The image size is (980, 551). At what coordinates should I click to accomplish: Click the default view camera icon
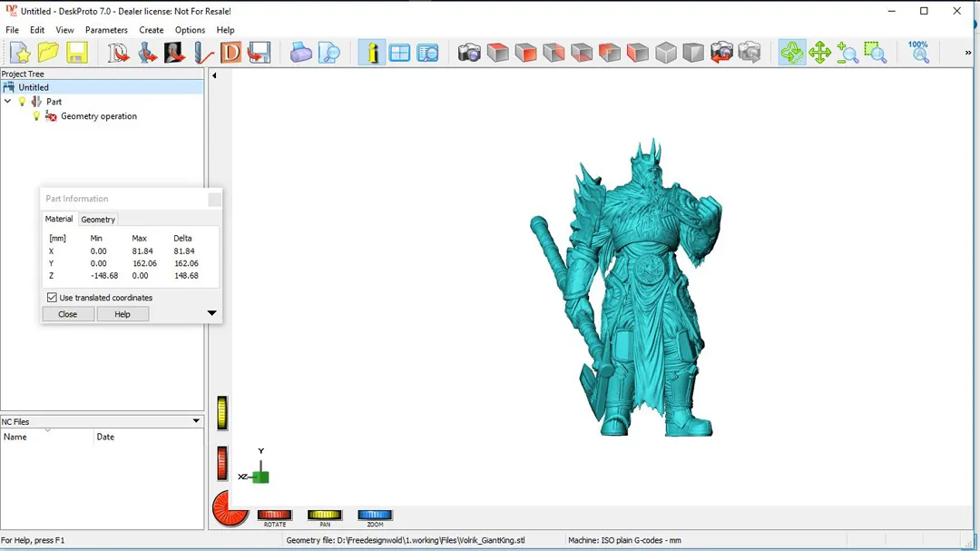click(469, 53)
